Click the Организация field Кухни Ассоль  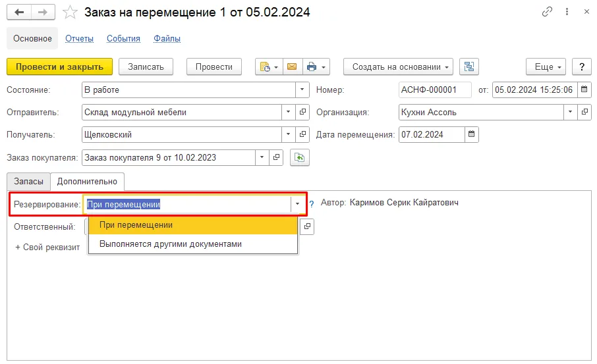pos(481,112)
